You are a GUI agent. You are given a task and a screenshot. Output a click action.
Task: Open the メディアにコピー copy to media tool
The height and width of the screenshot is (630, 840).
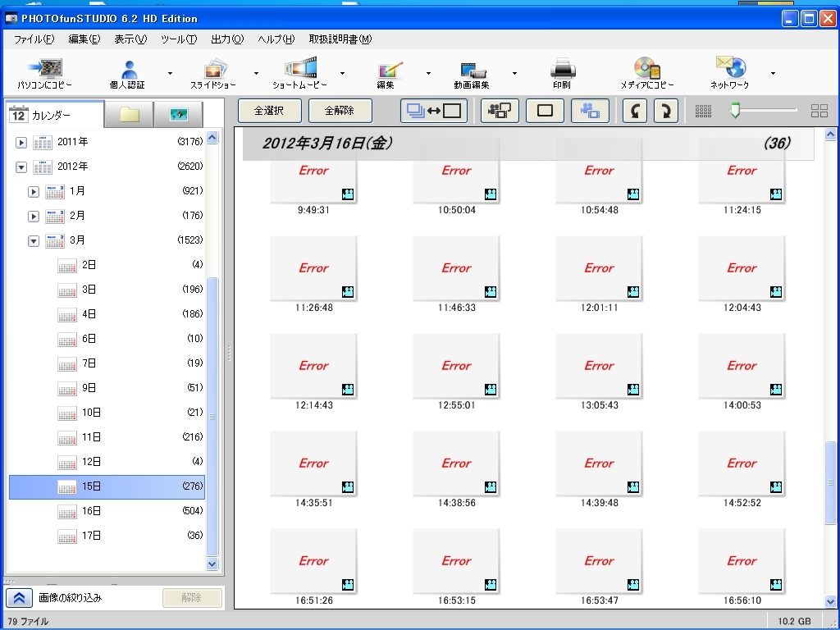tap(646, 72)
